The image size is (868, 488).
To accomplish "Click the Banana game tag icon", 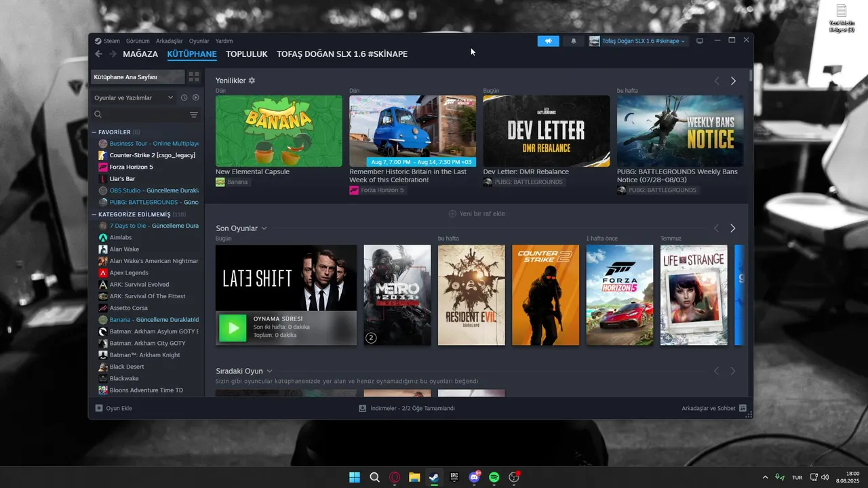I will coord(220,182).
